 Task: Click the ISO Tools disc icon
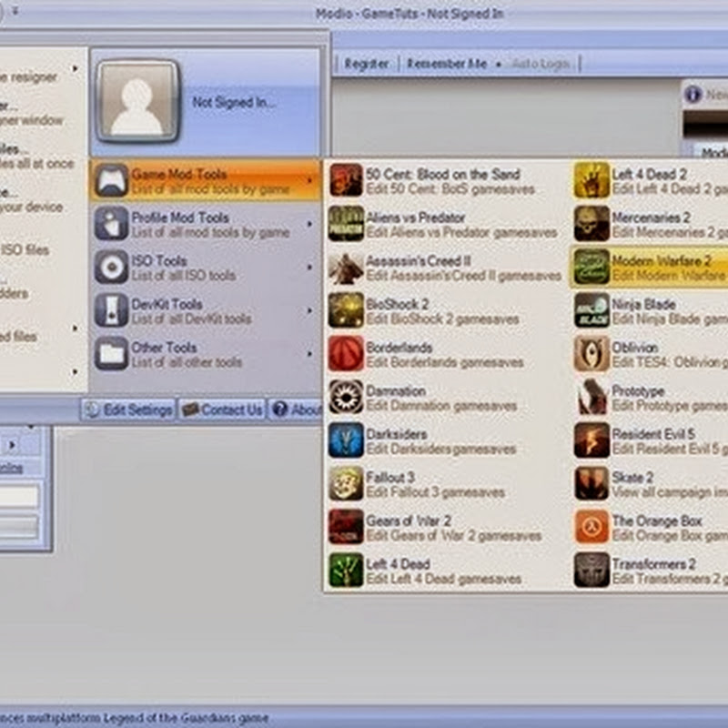click(x=111, y=267)
